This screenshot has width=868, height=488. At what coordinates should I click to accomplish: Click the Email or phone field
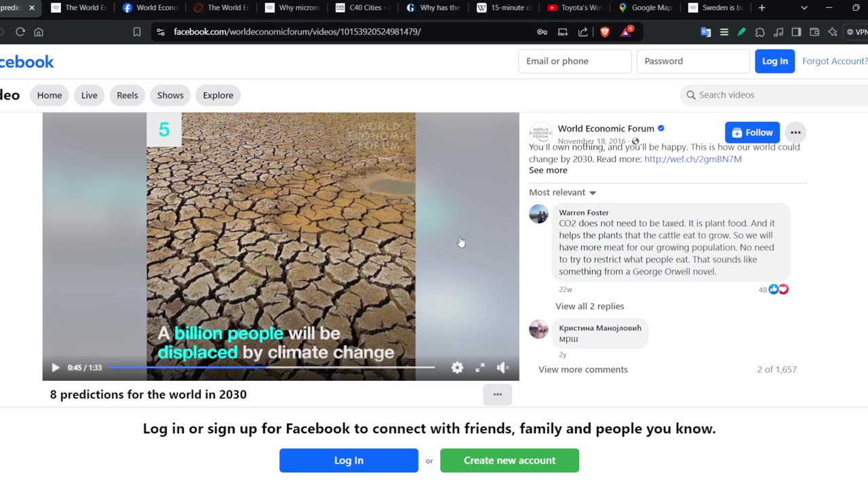(575, 61)
